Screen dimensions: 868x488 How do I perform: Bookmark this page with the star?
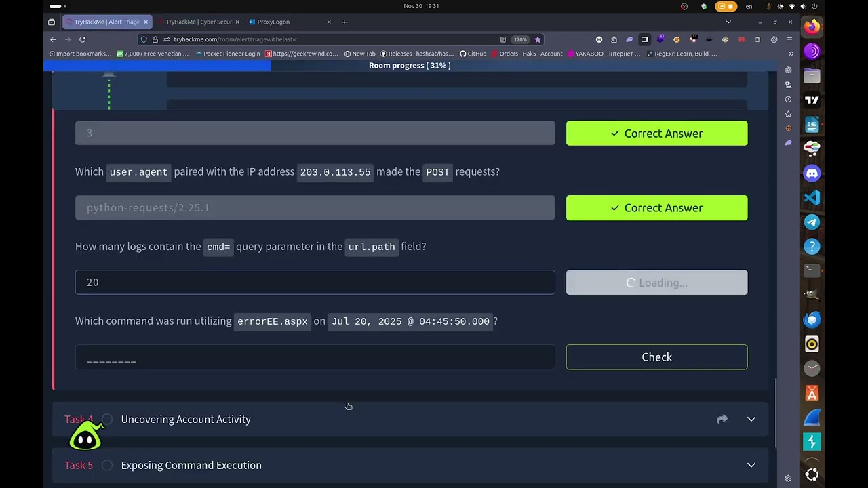pyautogui.click(x=538, y=39)
